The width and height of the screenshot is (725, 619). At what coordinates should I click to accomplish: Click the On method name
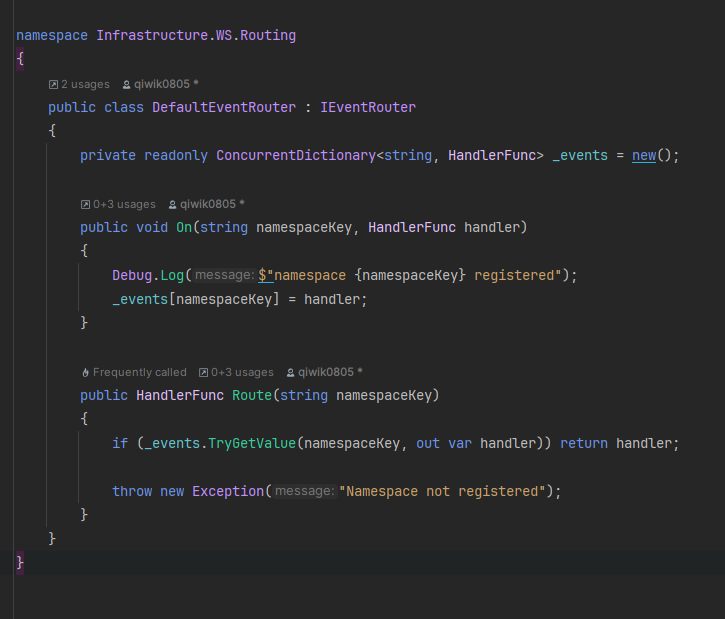(184, 227)
